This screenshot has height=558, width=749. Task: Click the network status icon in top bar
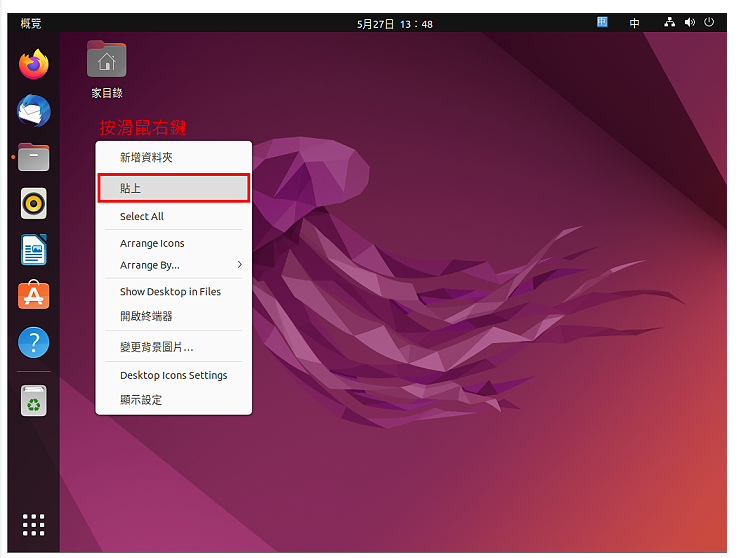pos(670,22)
